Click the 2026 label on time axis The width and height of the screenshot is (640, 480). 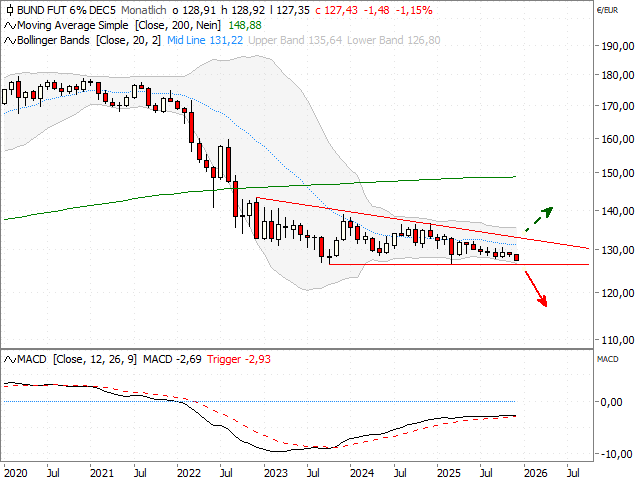[533, 471]
